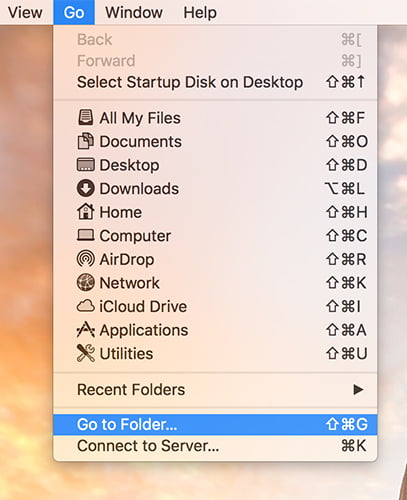Expand the Recent Folders submenu arrow
407x500 pixels.
pos(358,389)
